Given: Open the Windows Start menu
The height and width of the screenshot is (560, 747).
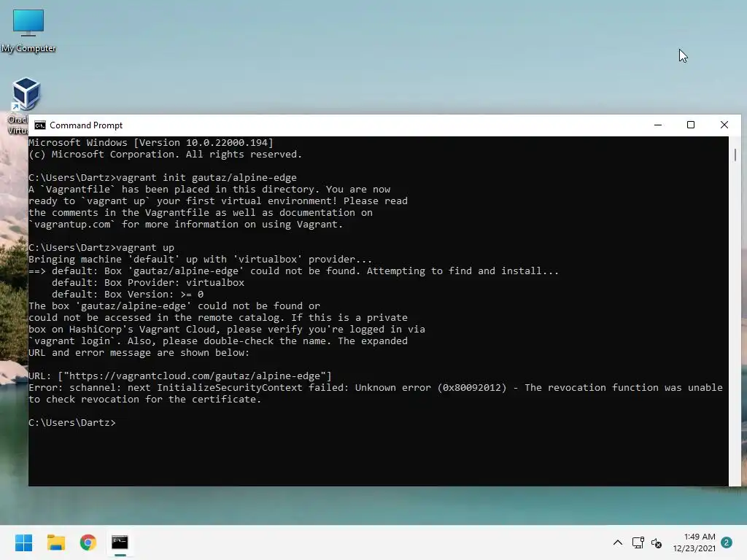Looking at the screenshot, I should (x=24, y=542).
